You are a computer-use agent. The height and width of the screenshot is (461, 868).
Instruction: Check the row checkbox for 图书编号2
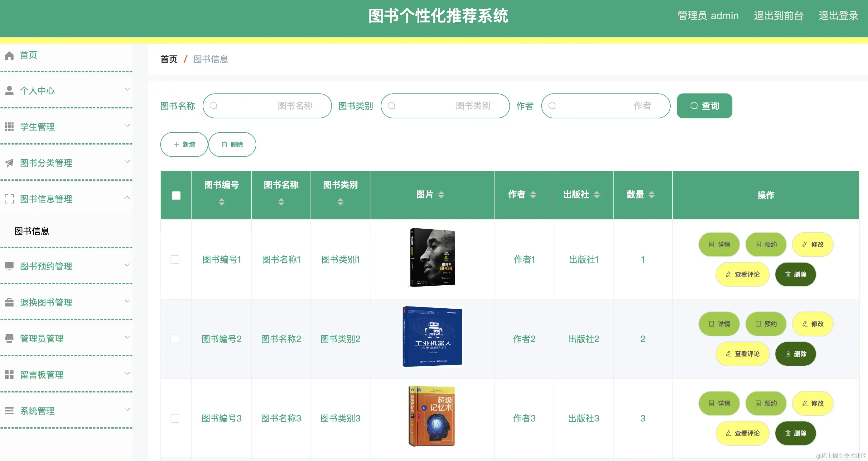175,339
